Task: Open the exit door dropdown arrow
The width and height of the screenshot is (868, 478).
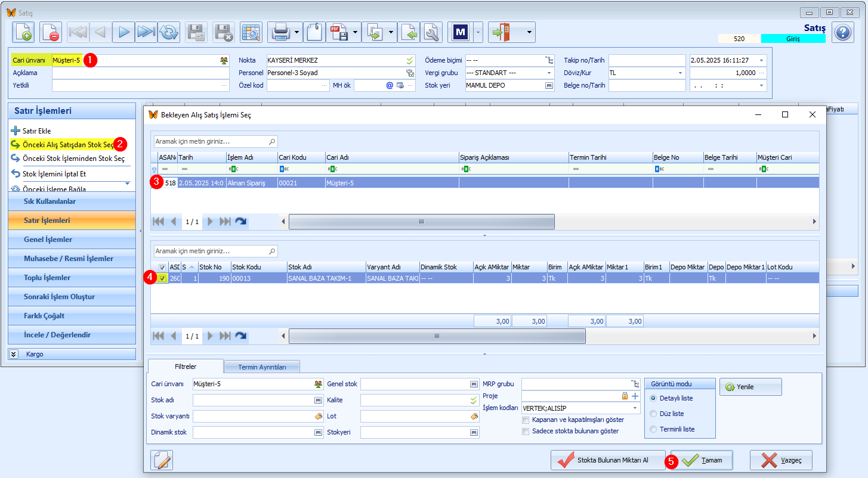Action: (530, 32)
